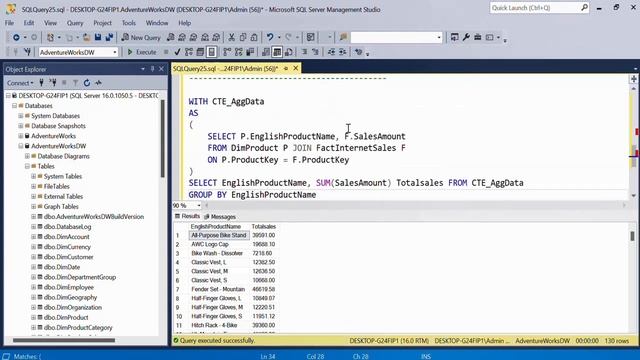Select Results to File option
The width and height of the screenshot is (640, 360).
click(289, 52)
